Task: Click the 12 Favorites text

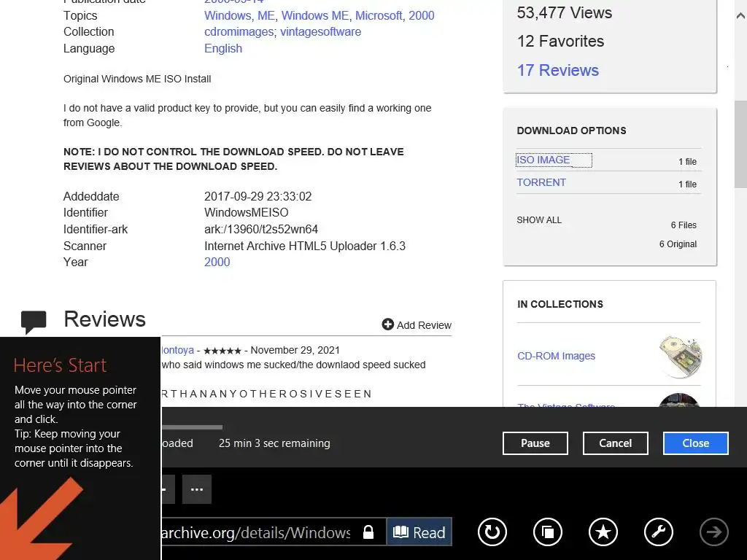Action: tap(561, 42)
